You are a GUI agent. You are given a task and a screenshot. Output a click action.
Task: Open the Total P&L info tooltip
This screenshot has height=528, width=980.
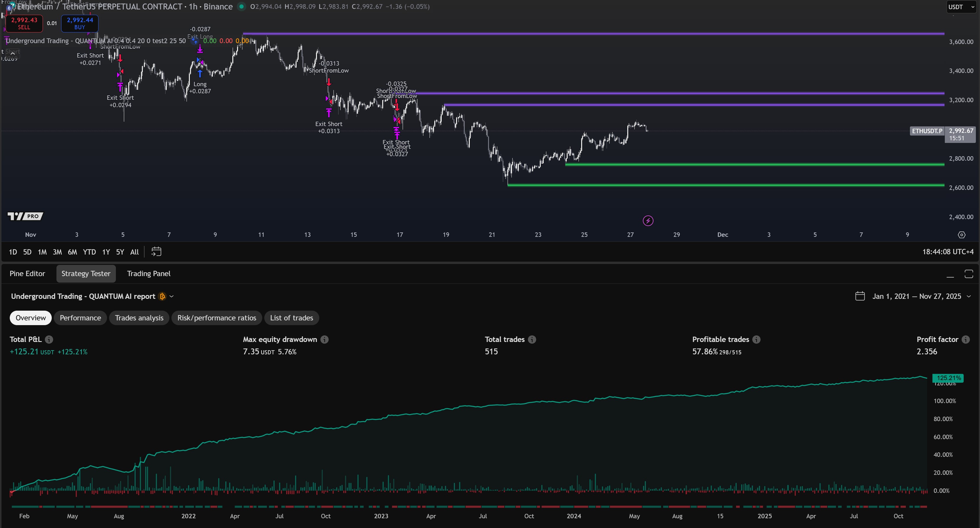tap(49, 340)
